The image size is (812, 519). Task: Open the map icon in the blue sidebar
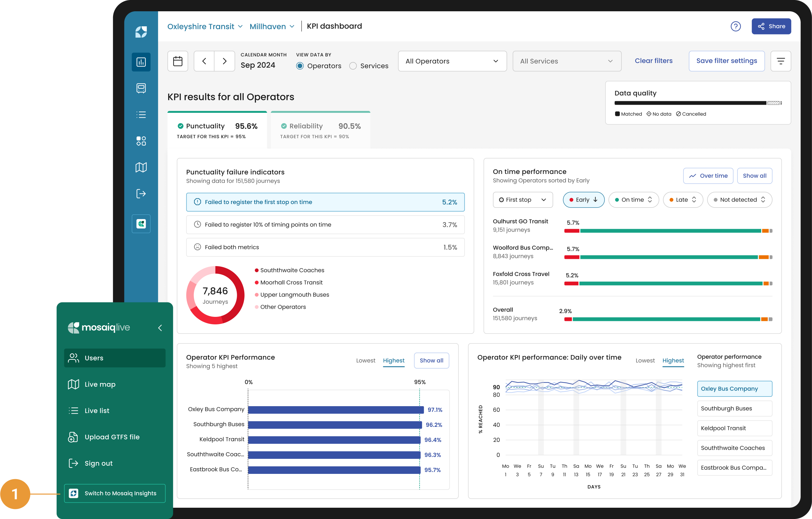[x=141, y=167]
